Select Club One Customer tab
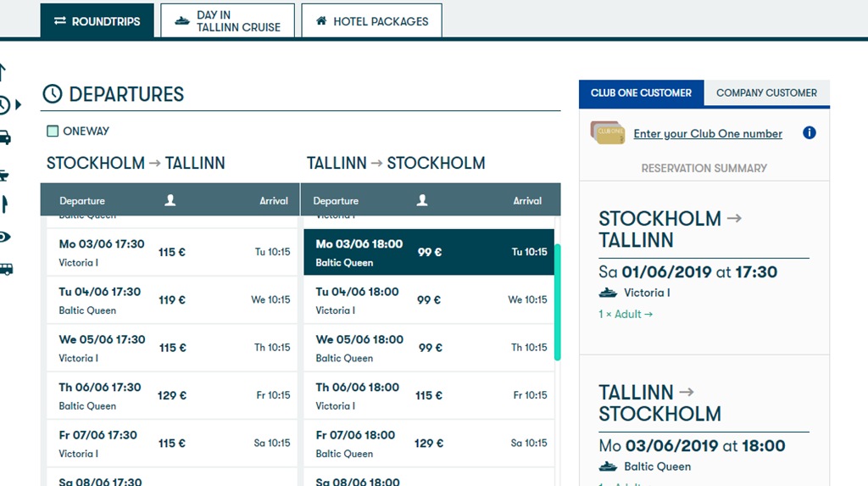 click(641, 93)
